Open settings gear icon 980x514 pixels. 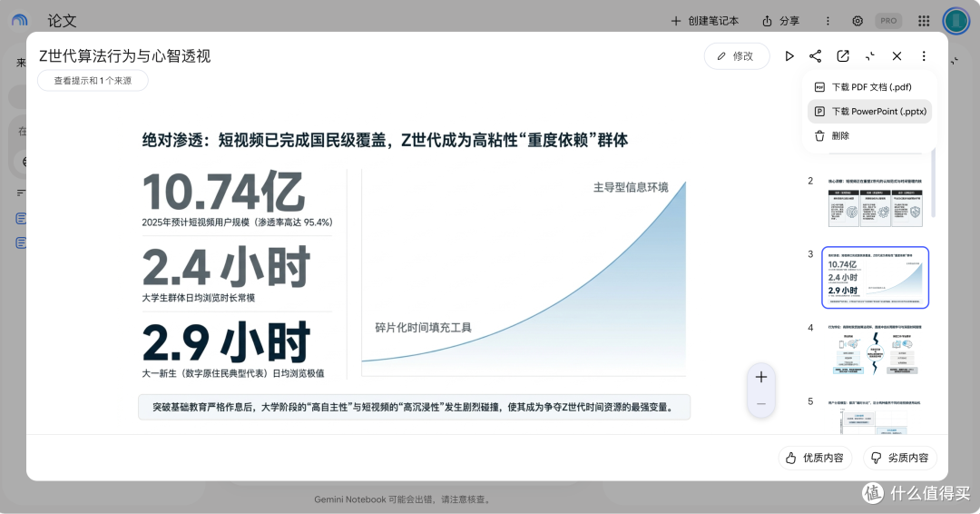[857, 21]
